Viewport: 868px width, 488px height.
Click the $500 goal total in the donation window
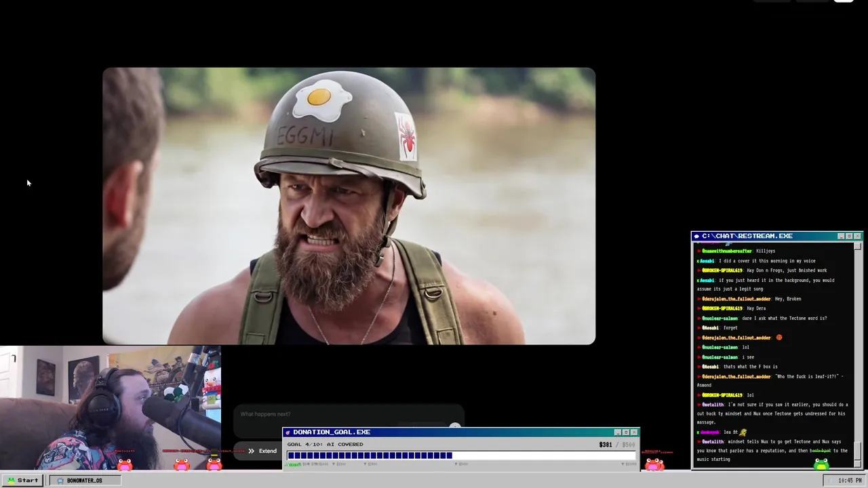[629, 445]
